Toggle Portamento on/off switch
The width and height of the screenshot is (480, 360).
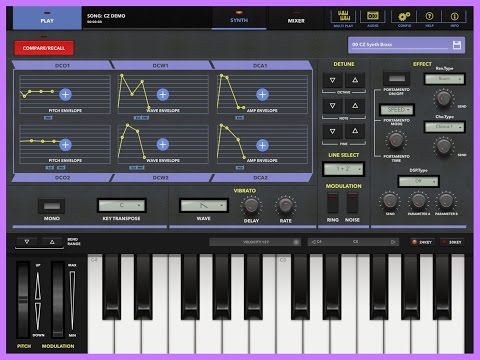[x=397, y=79]
